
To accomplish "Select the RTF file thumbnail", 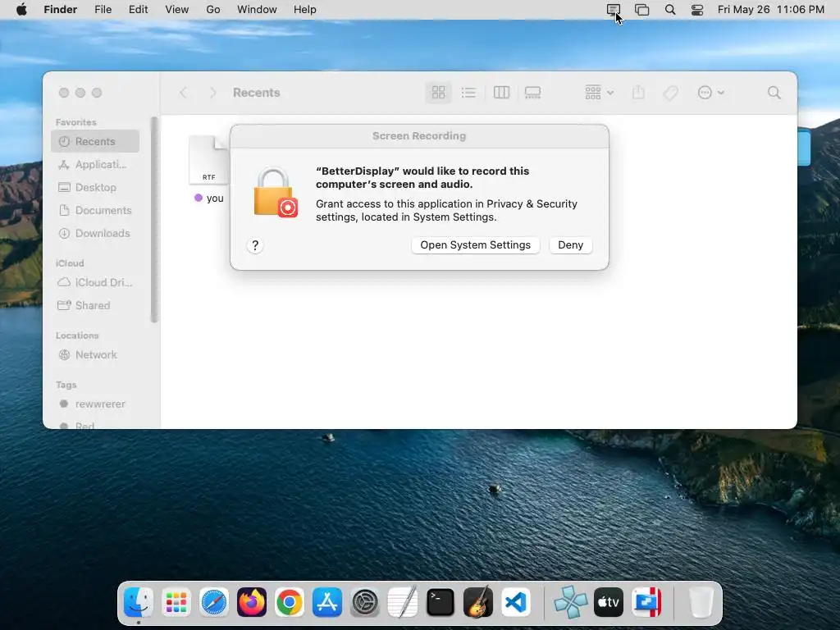I will pos(209,160).
